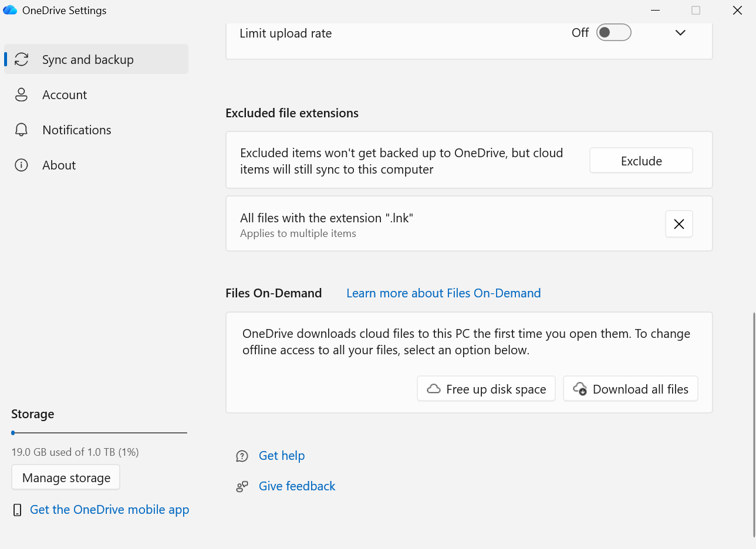Click the Notifications bell icon

(x=22, y=130)
